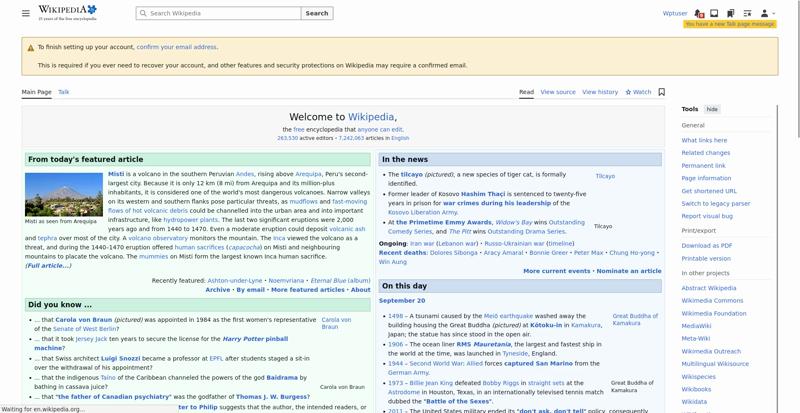Open the RMS Mauretania link

484,344
